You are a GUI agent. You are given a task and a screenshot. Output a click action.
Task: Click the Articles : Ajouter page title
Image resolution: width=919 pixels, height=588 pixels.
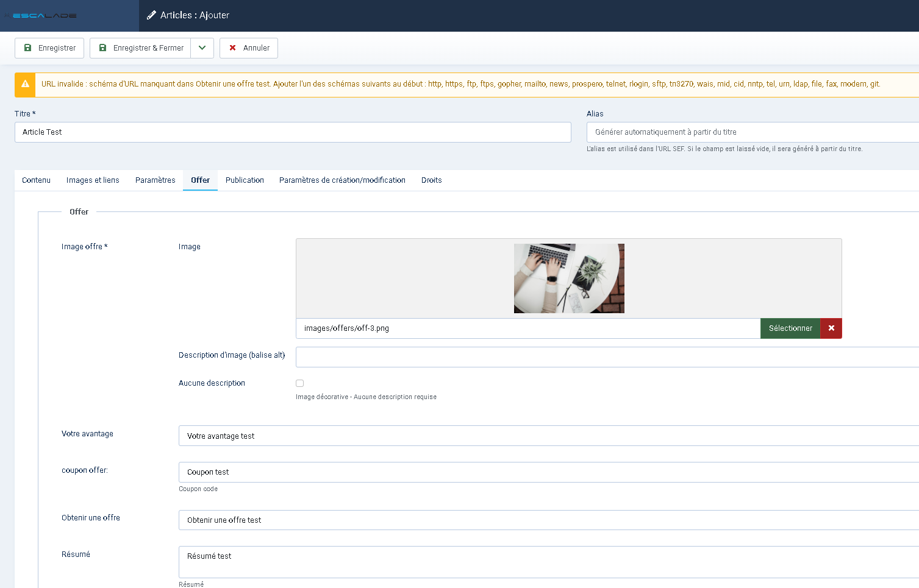(x=195, y=15)
